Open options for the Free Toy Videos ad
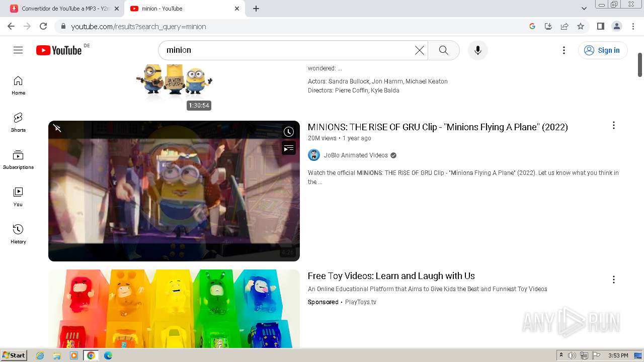 (x=613, y=280)
